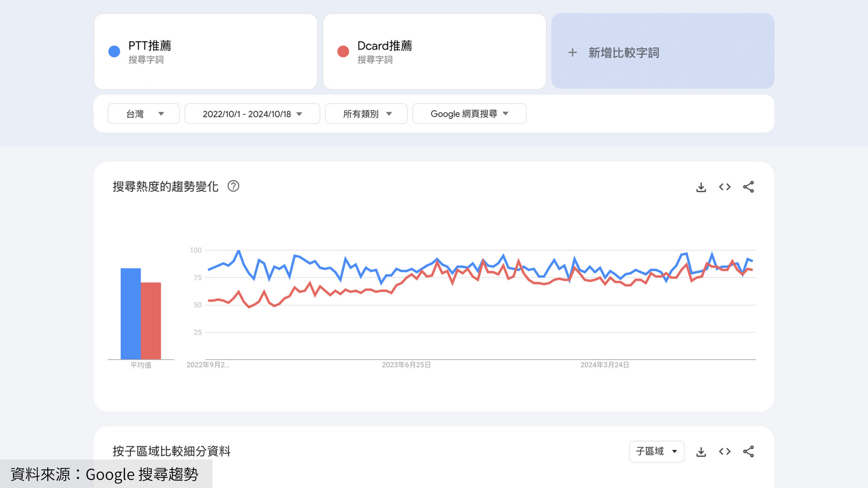Open the embed code for the trend chart

(x=725, y=187)
